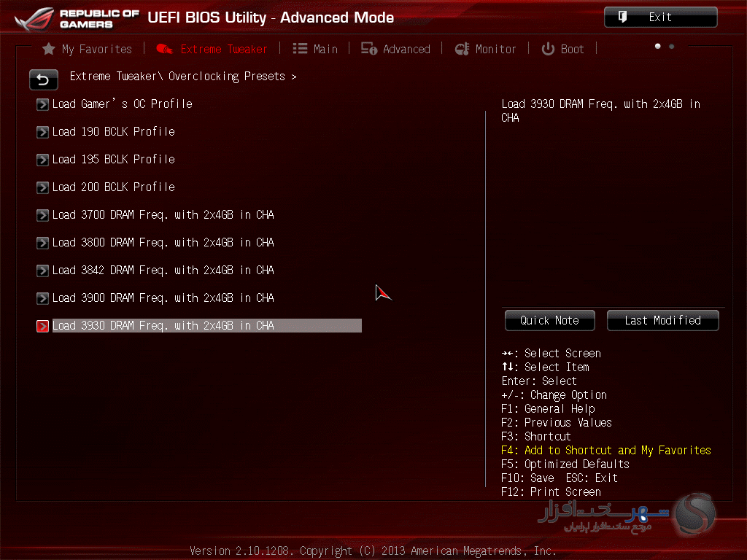
Task: Go to the Advanced tab
Action: 395,49
